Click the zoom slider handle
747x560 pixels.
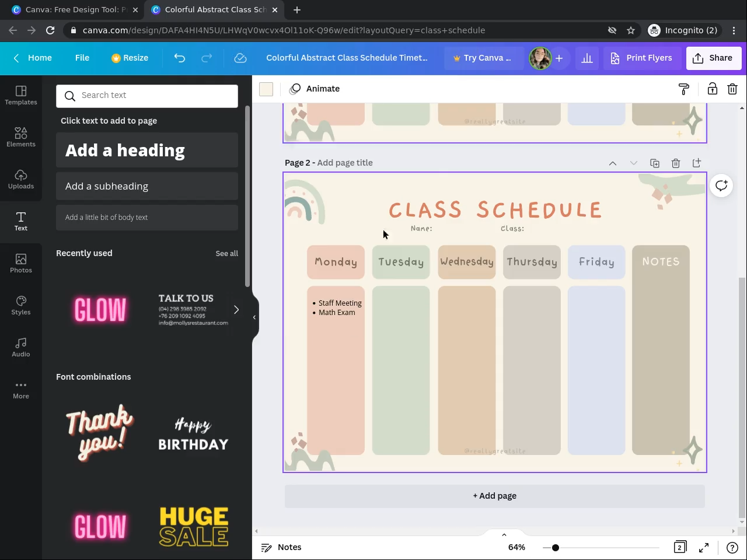[556, 547]
